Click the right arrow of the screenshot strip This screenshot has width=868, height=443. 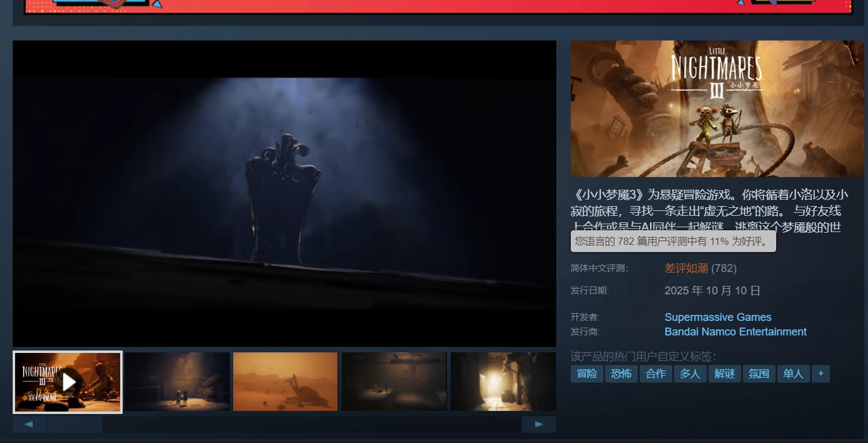[538, 424]
